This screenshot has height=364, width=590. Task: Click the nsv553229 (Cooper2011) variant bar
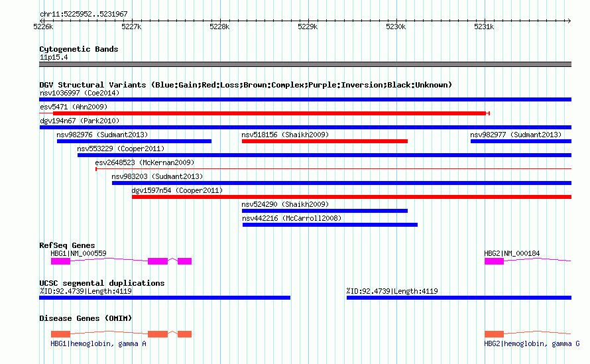tap(324, 155)
